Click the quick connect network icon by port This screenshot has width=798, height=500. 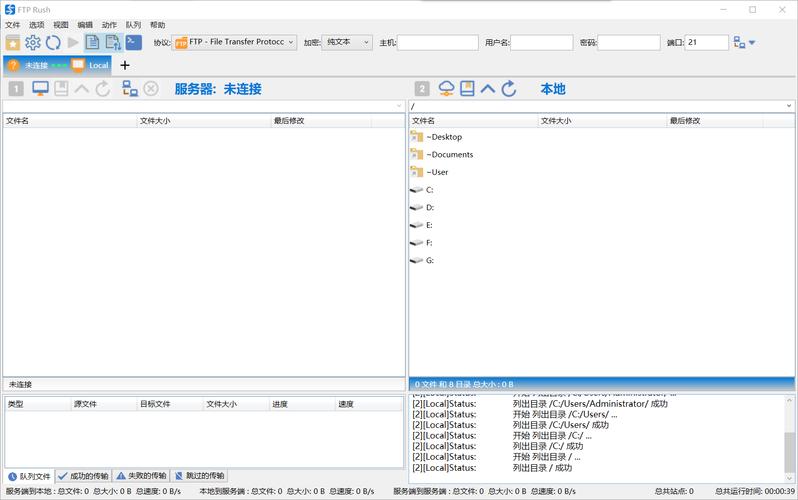pyautogui.click(x=739, y=42)
